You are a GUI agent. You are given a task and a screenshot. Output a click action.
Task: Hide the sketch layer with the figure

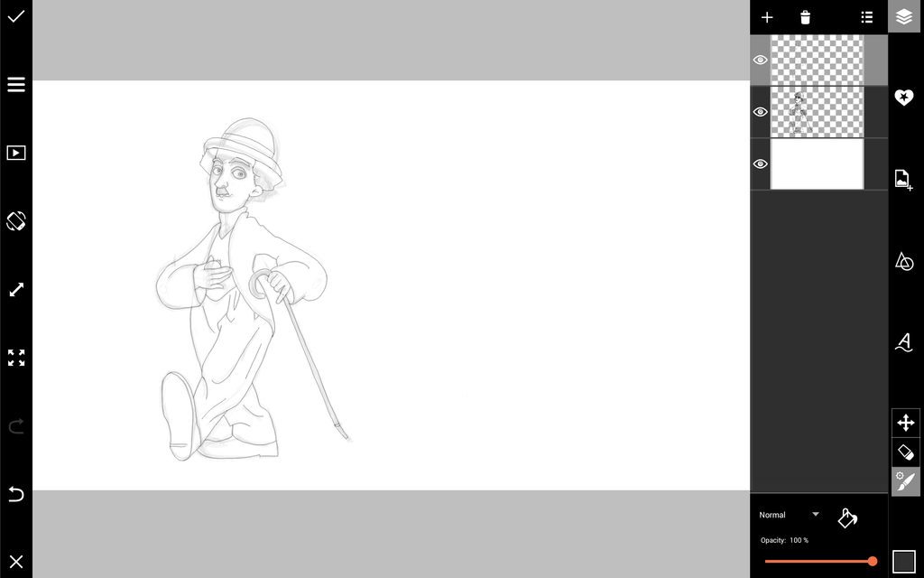760,111
